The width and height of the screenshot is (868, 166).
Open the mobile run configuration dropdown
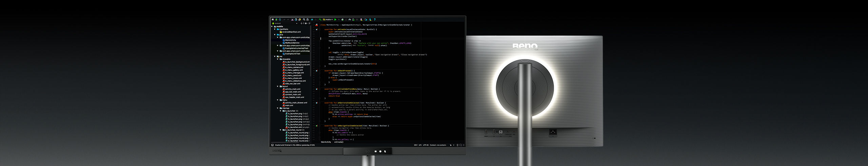click(x=328, y=20)
